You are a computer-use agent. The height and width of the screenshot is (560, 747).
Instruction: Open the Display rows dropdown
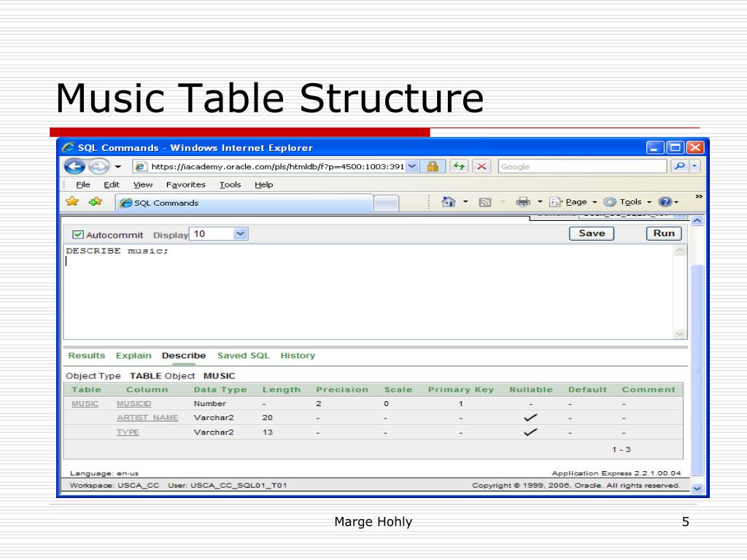point(219,234)
